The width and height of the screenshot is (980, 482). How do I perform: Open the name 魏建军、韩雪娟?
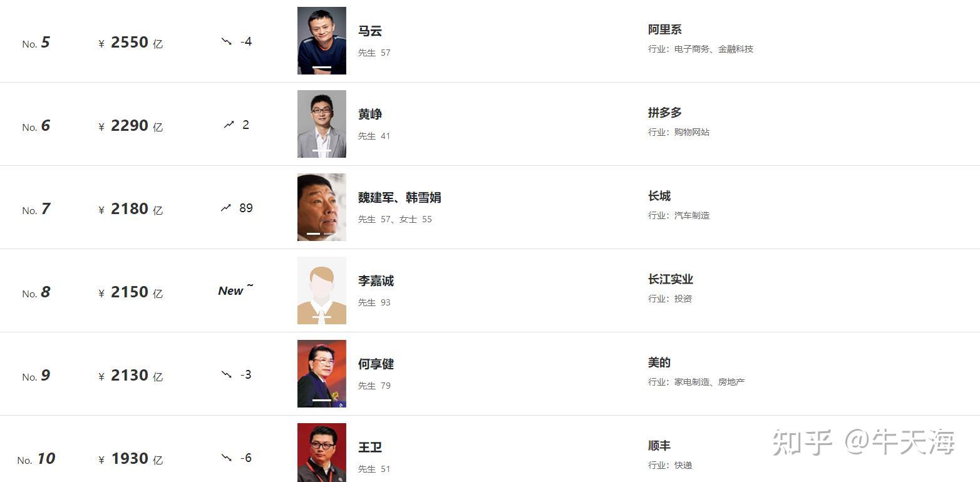pyautogui.click(x=400, y=197)
